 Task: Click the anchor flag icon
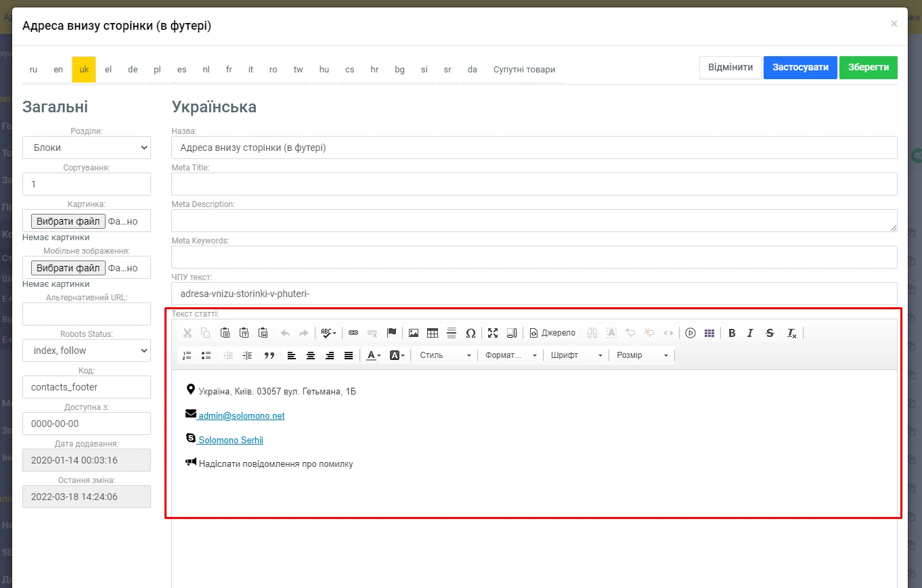click(x=391, y=333)
